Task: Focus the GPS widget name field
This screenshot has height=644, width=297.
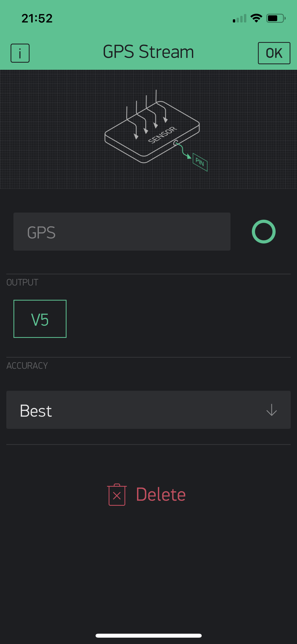Action: coord(122,232)
